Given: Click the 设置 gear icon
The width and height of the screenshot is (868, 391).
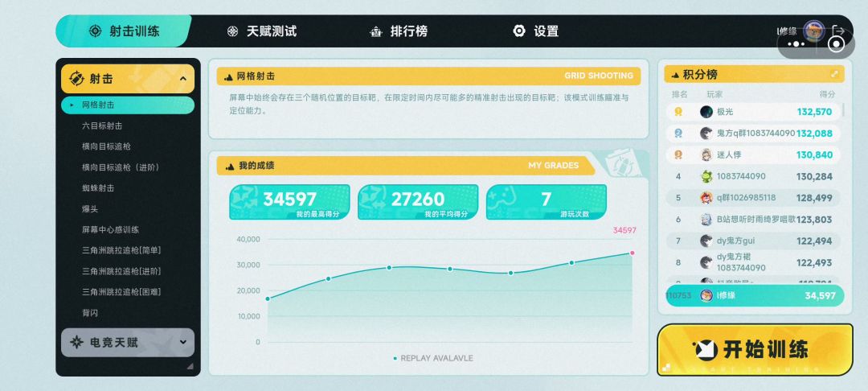Looking at the screenshot, I should (x=519, y=31).
